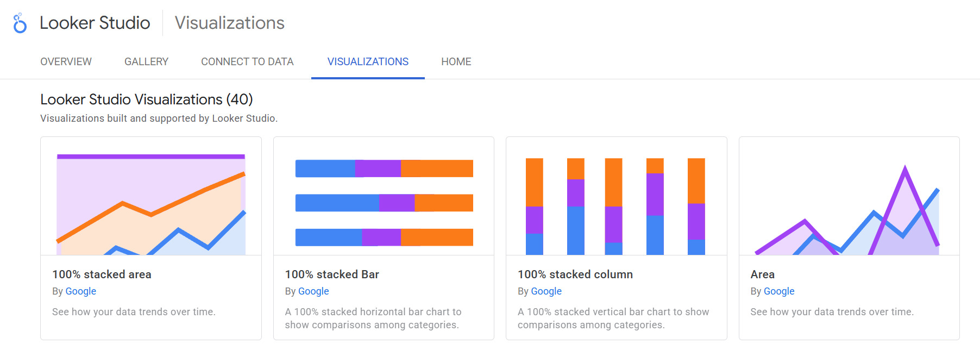This screenshot has height=350, width=980.
Task: Click Google link under 100% stacked Bar
Action: click(313, 291)
